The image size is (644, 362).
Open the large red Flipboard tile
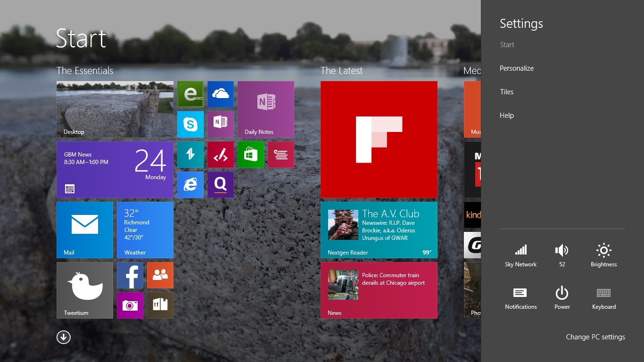pos(379,140)
